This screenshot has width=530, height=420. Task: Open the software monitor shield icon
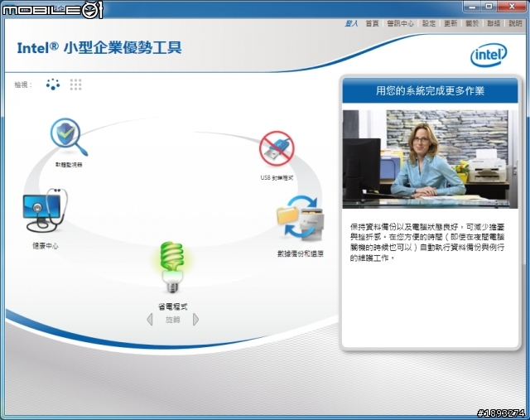coord(69,137)
